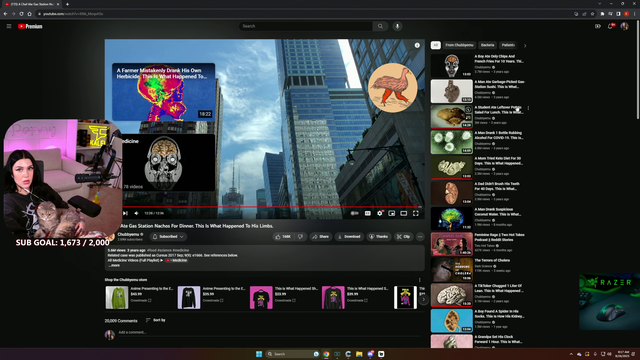Open the Subscribed notification dropdown
Viewport: 640px width, 360px height.
pos(168,237)
